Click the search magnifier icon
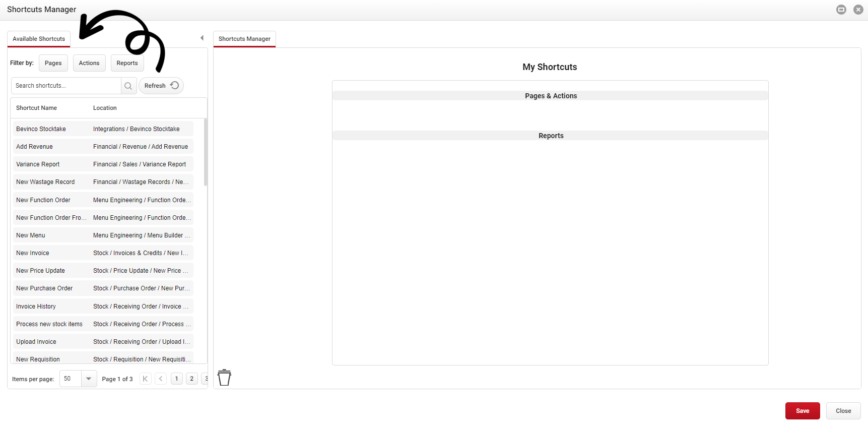This screenshot has width=868, height=427. click(128, 86)
